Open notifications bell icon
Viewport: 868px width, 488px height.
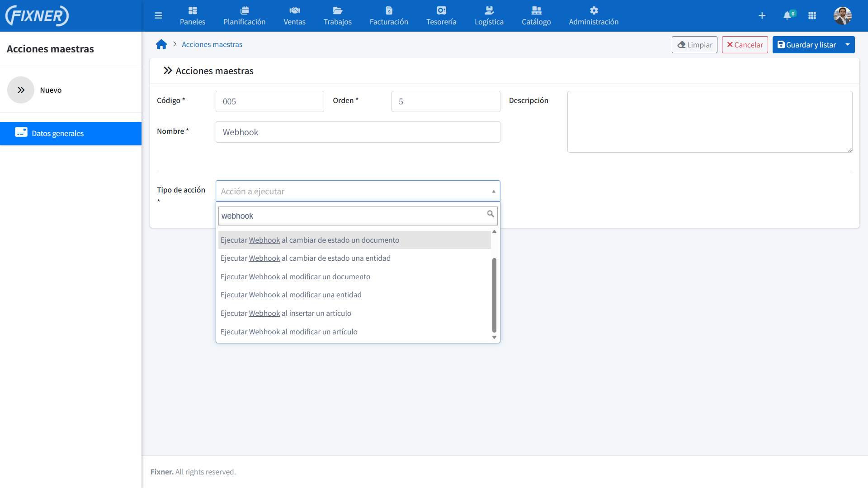coord(788,16)
